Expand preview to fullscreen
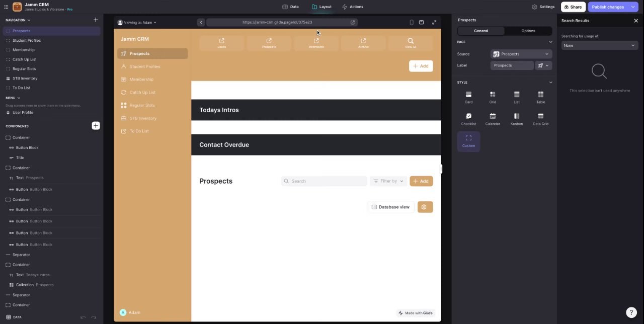The height and width of the screenshot is (324, 644). 434,22
